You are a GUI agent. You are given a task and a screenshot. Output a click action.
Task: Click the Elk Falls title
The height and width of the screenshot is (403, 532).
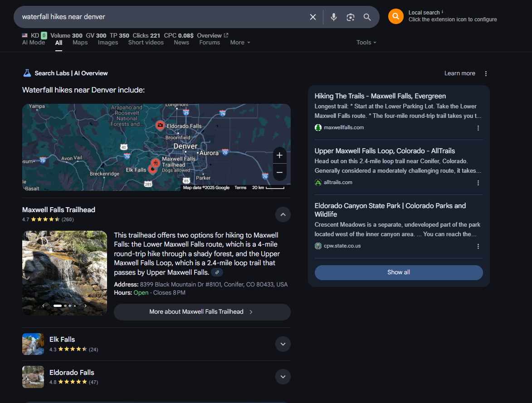(x=62, y=339)
